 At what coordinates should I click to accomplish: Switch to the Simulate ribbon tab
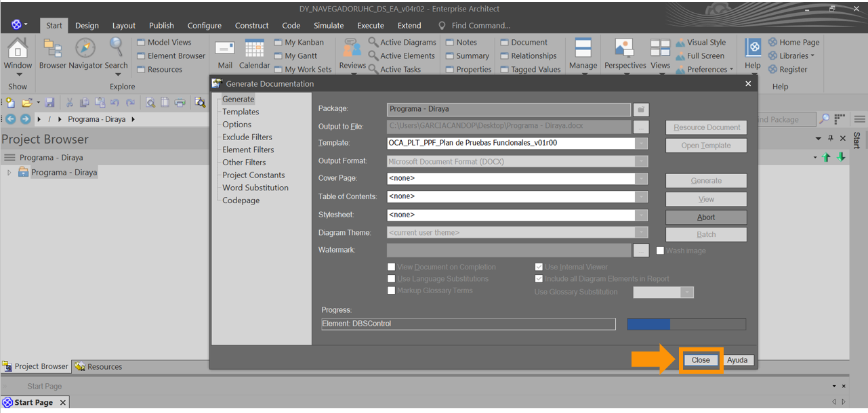coord(329,26)
